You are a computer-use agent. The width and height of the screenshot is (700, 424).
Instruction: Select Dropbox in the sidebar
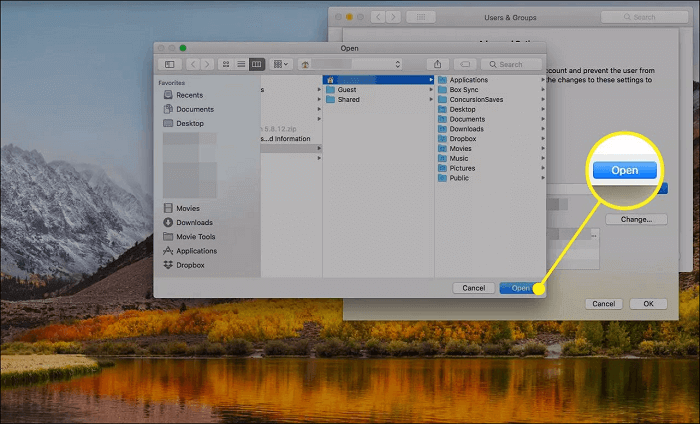tap(191, 265)
